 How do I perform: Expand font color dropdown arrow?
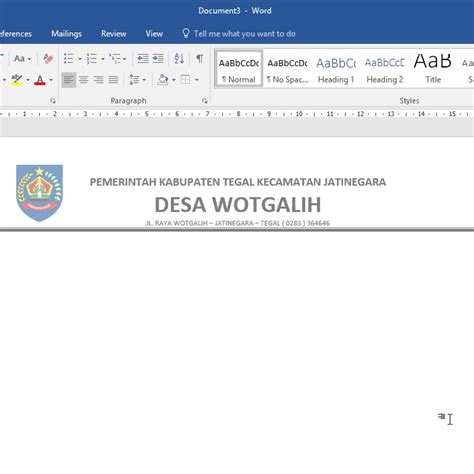[x=51, y=80]
